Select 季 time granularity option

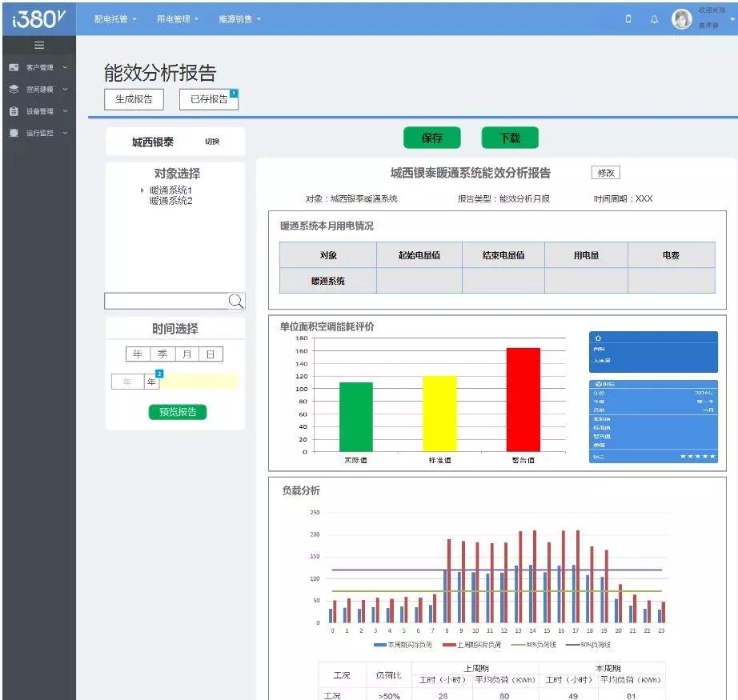click(162, 354)
